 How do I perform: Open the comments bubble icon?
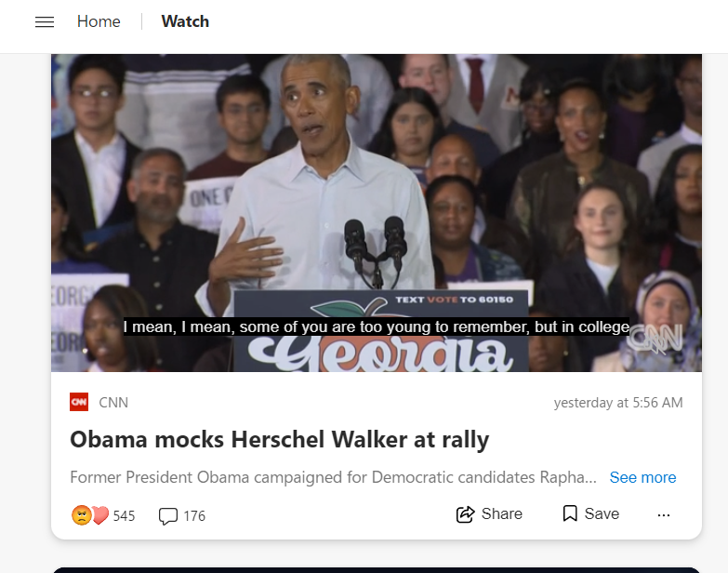point(168,516)
